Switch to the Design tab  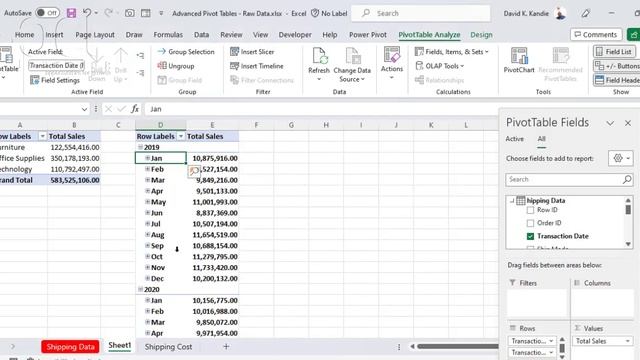pyautogui.click(x=481, y=35)
